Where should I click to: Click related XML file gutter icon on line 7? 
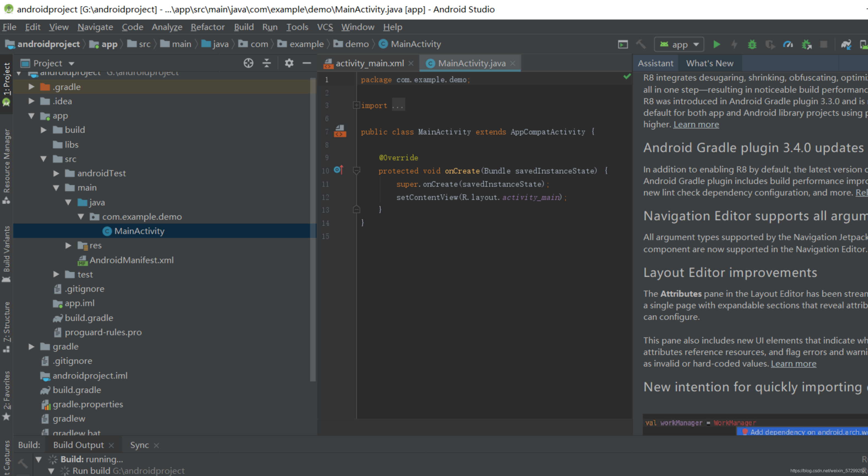click(340, 131)
